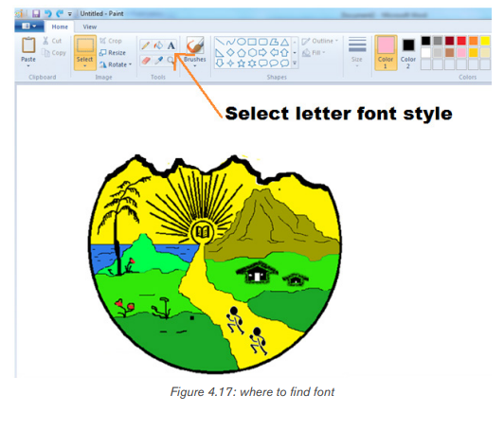The height and width of the screenshot is (431, 504).
Task: Open the Rotate dropdown
Action: (x=116, y=64)
